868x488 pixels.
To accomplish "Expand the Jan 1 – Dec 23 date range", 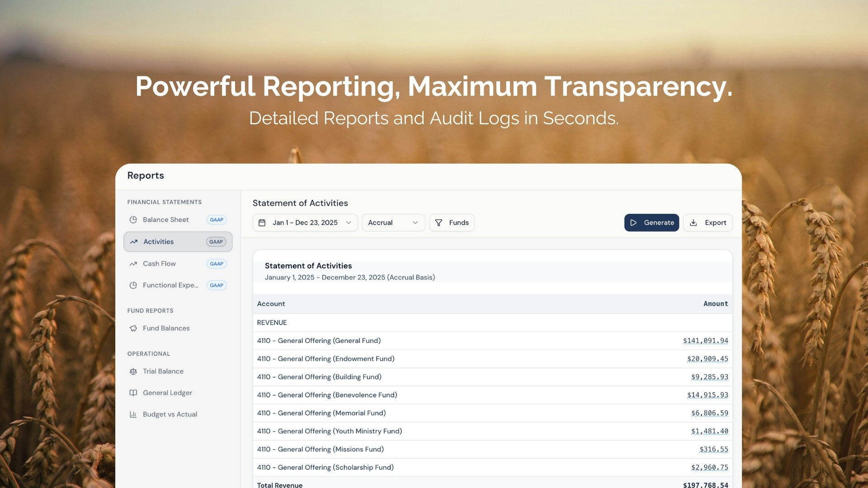I will click(305, 222).
